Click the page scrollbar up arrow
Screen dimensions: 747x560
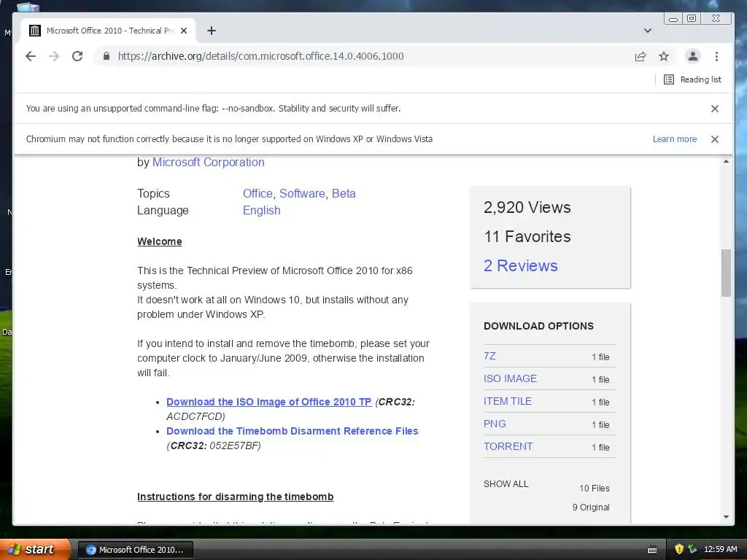726,162
